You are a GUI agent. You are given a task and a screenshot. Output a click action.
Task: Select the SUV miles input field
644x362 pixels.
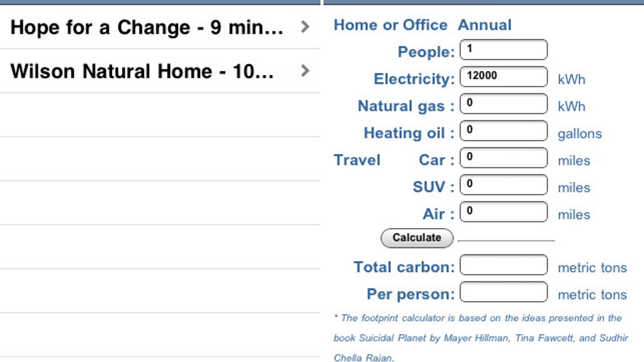503,185
